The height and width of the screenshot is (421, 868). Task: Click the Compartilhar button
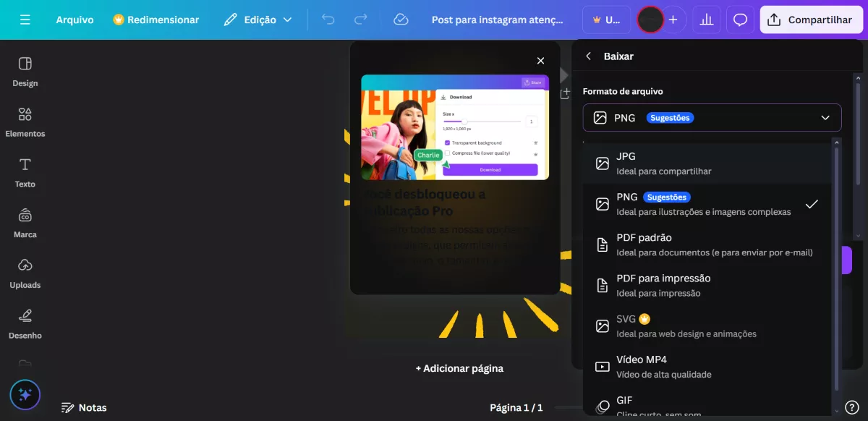tap(811, 20)
